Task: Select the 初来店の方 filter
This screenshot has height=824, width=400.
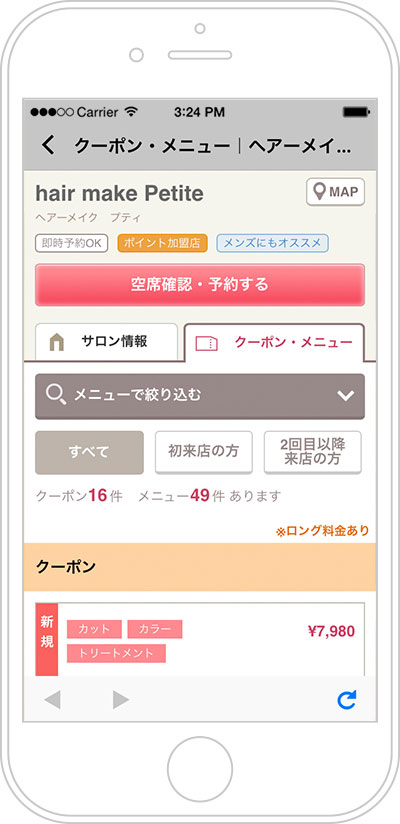Action: click(x=203, y=452)
